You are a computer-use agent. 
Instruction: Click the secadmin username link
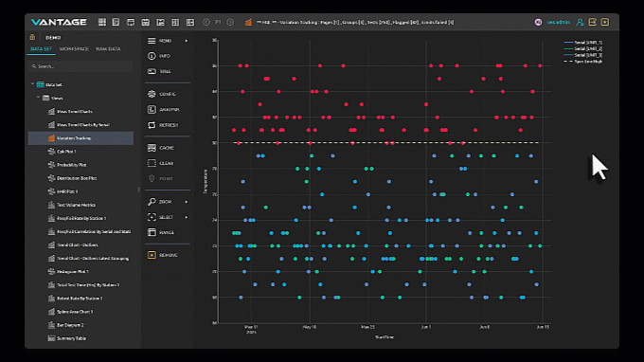tap(558, 22)
